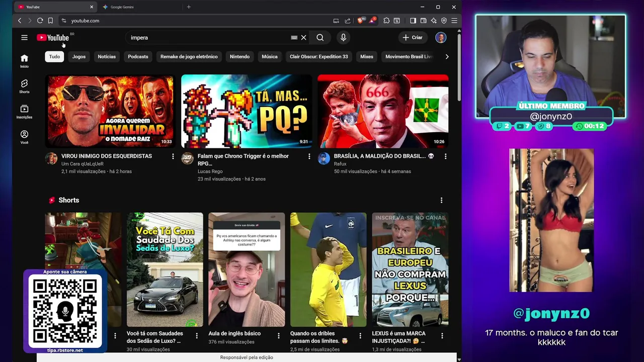Open the Brave VPN shield icon
The height and width of the screenshot is (362, 644).
point(444,21)
